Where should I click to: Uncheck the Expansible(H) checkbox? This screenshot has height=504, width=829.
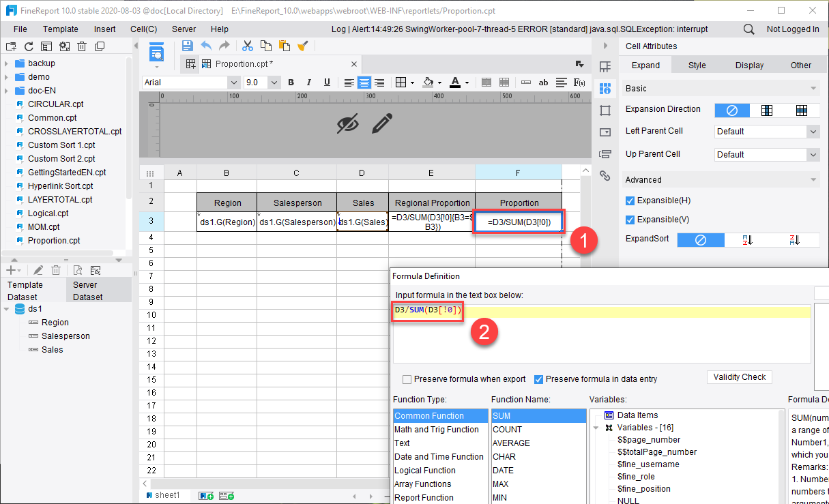[x=630, y=201]
